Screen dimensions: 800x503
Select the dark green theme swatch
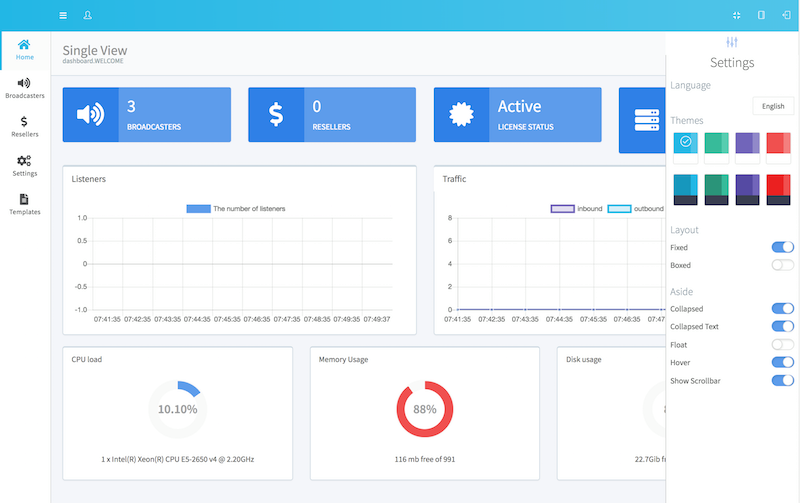716,190
